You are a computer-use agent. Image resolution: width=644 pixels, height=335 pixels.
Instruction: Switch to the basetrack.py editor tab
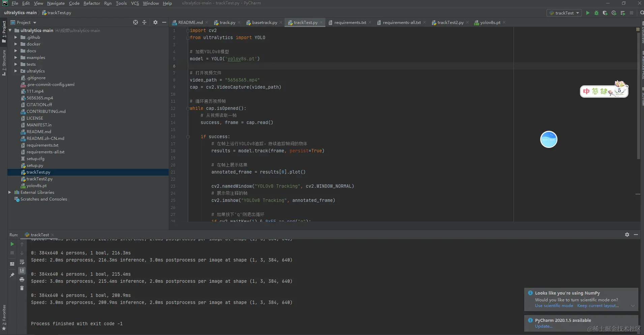coord(264,23)
